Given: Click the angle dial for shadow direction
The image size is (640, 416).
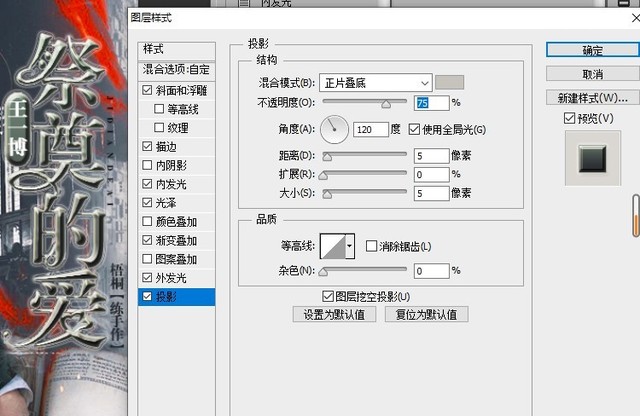Looking at the screenshot, I should pyautogui.click(x=337, y=129).
